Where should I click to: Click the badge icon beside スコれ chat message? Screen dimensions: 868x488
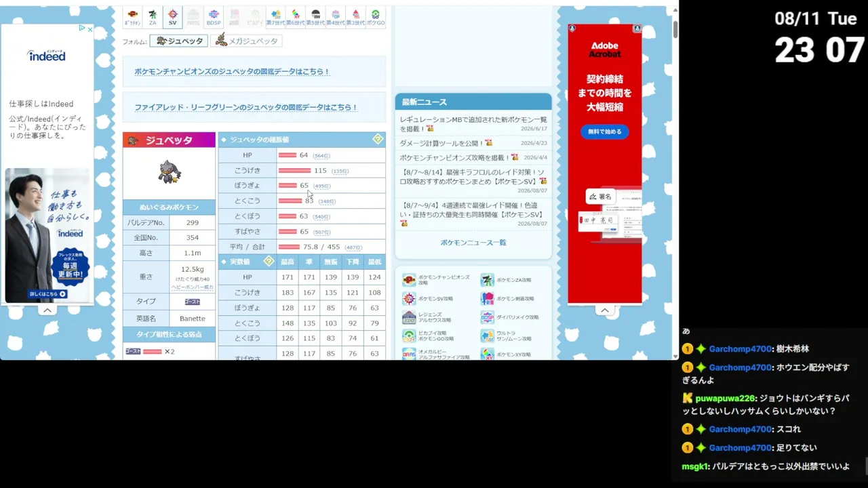pos(687,429)
